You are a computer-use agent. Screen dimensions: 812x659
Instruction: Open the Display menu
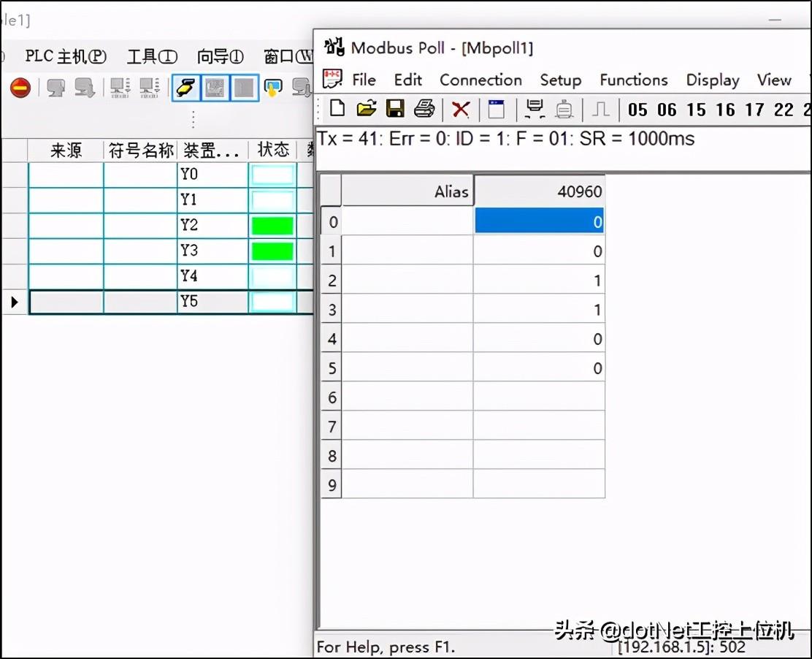pos(713,80)
